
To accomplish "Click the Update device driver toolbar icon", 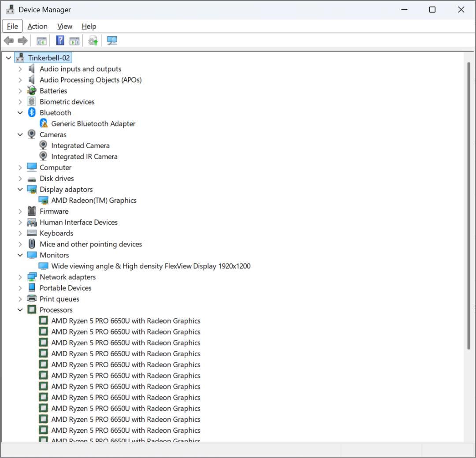I will click(x=93, y=41).
